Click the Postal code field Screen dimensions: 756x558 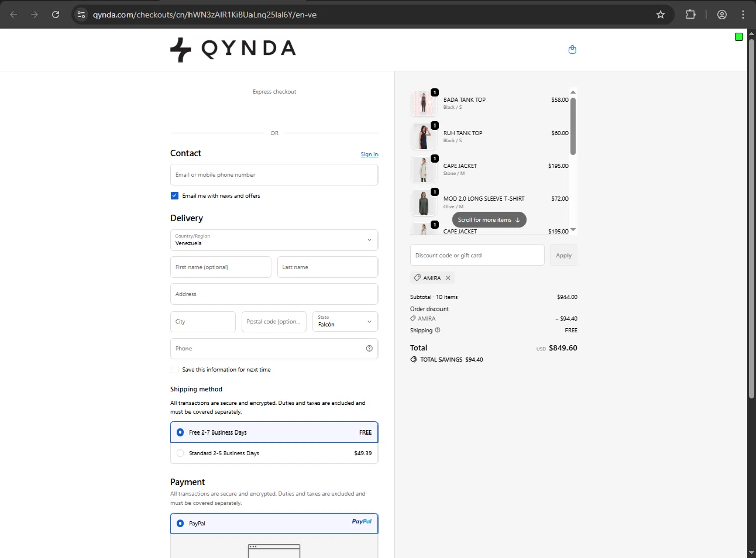(274, 321)
